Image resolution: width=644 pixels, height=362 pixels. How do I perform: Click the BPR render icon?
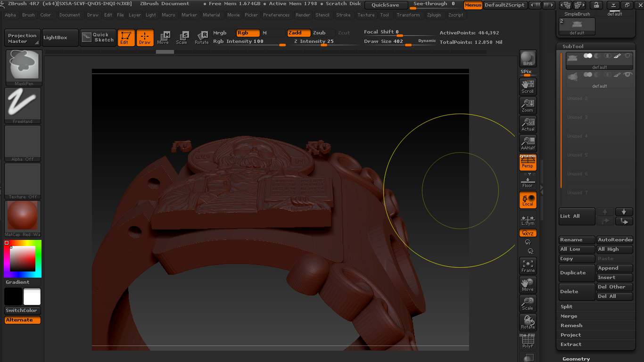tap(528, 58)
